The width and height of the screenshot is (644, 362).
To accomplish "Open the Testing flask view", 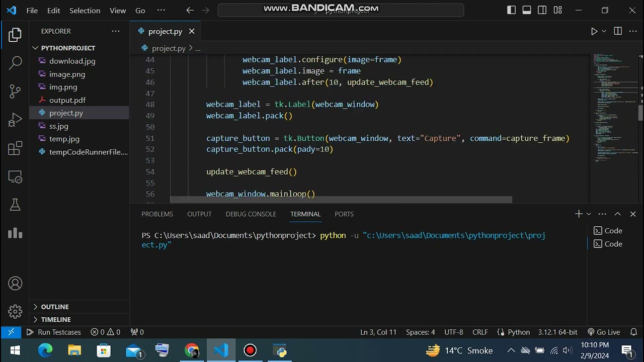I will (15, 205).
